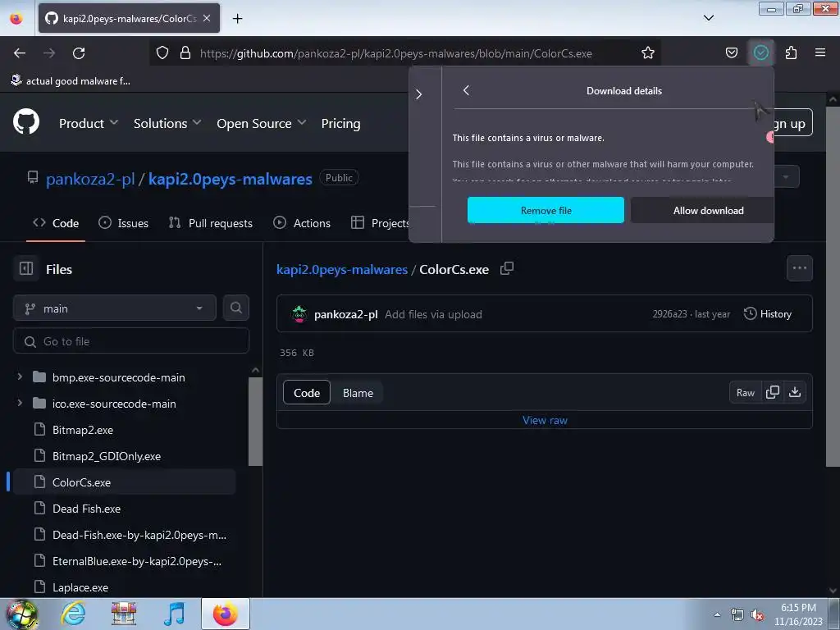Switch to the Code tab
Viewport: 840px width, 630px height.
pyautogui.click(x=56, y=223)
